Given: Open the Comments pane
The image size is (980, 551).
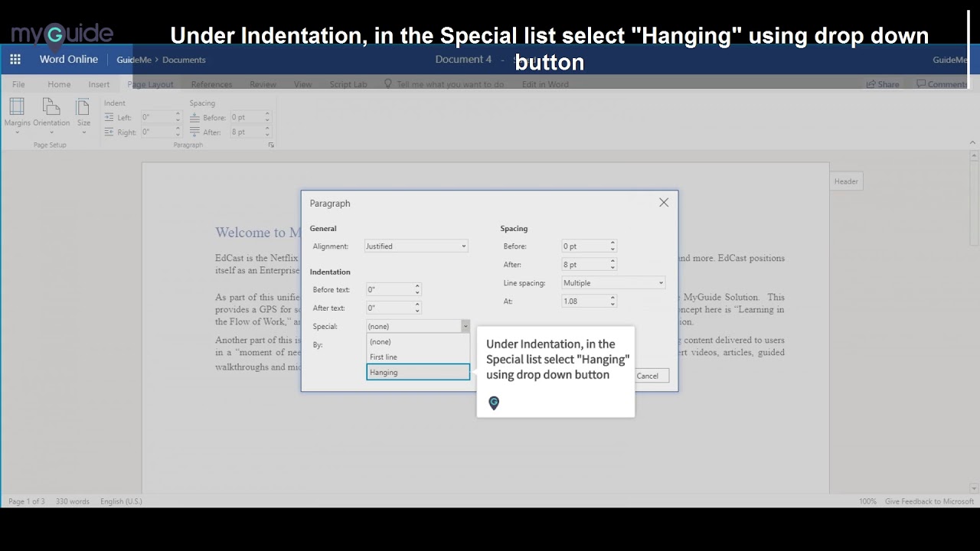Looking at the screenshot, I should [942, 84].
